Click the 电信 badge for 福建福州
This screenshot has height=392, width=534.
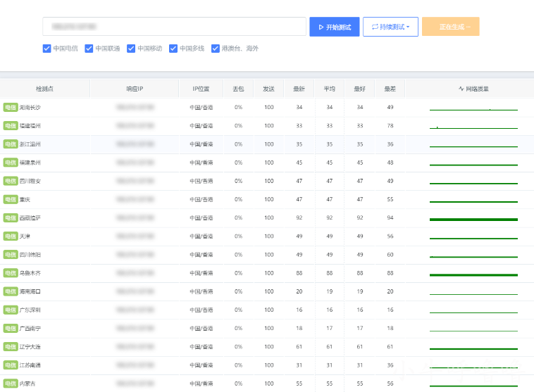click(x=11, y=126)
